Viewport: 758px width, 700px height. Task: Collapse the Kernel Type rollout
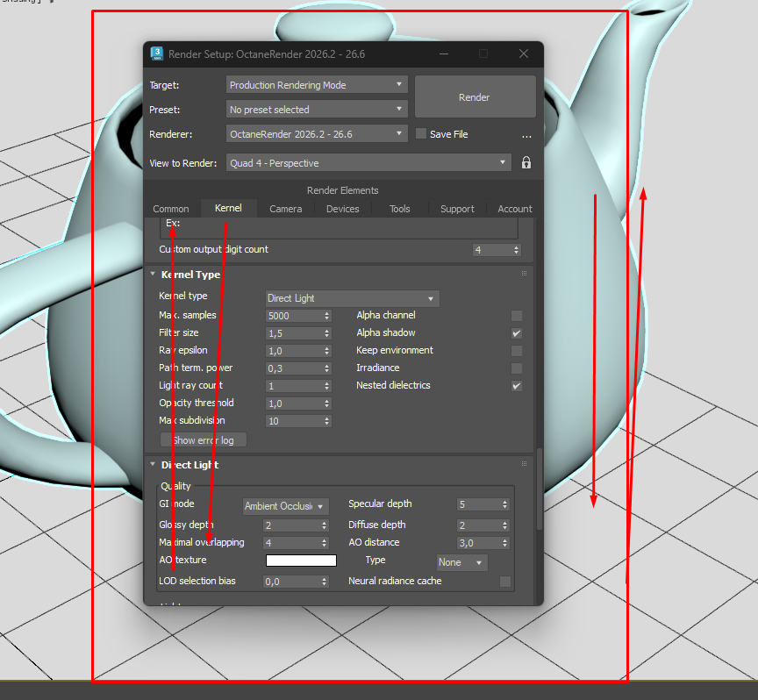click(x=153, y=274)
